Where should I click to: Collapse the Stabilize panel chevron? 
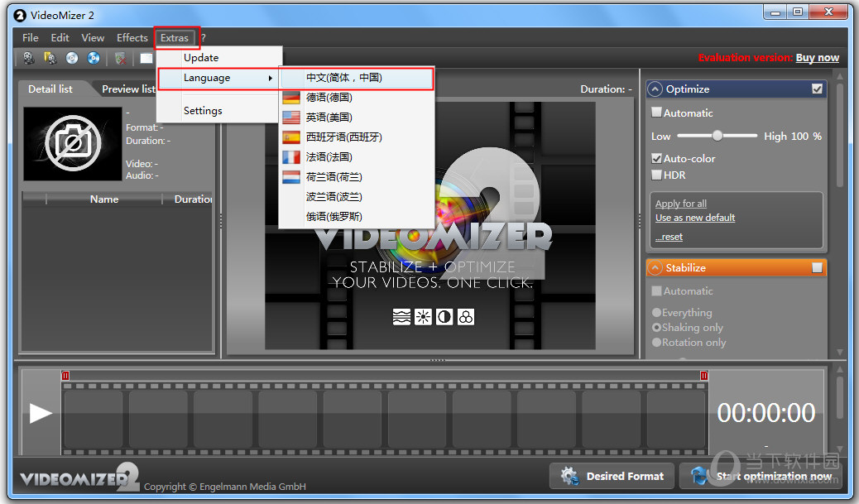(x=655, y=267)
